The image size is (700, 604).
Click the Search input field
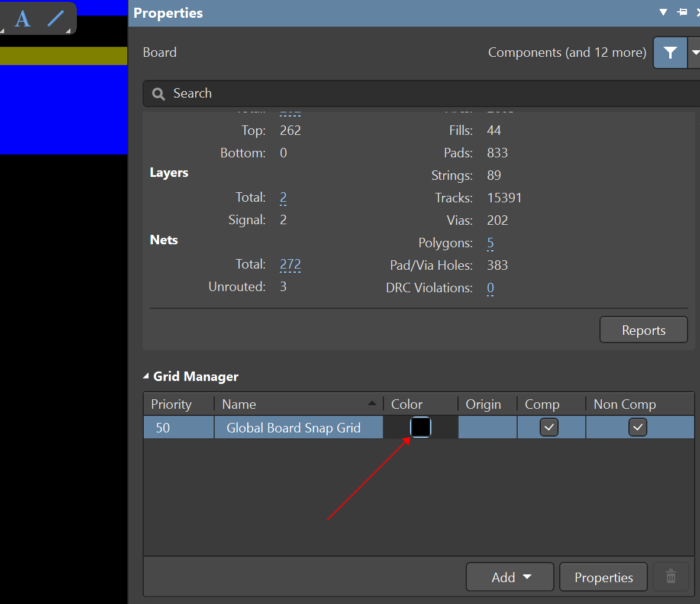tap(414, 93)
